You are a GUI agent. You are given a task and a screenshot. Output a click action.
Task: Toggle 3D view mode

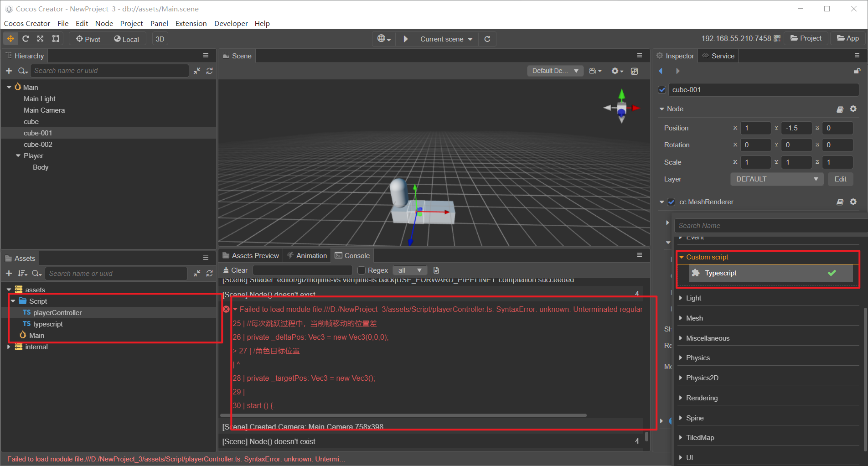pyautogui.click(x=160, y=39)
